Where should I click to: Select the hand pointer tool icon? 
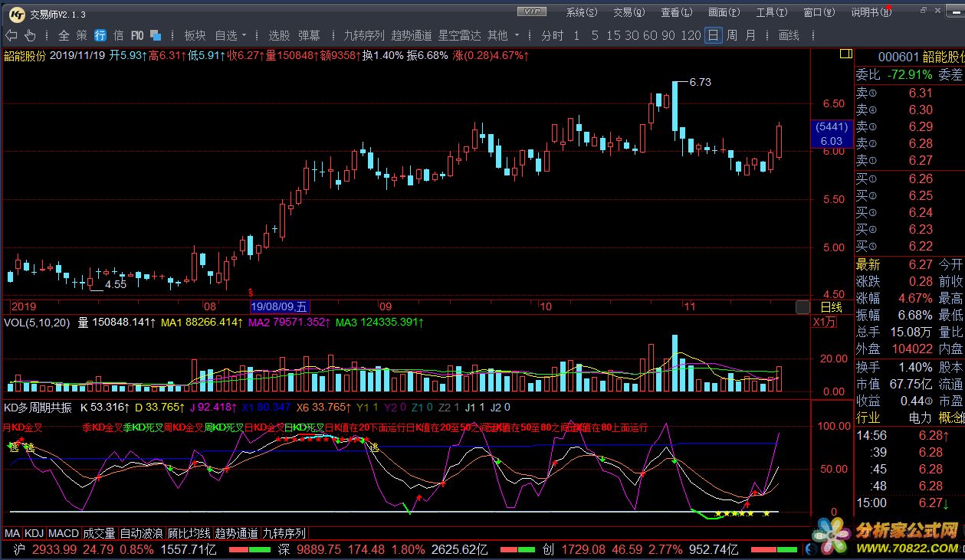(30, 35)
